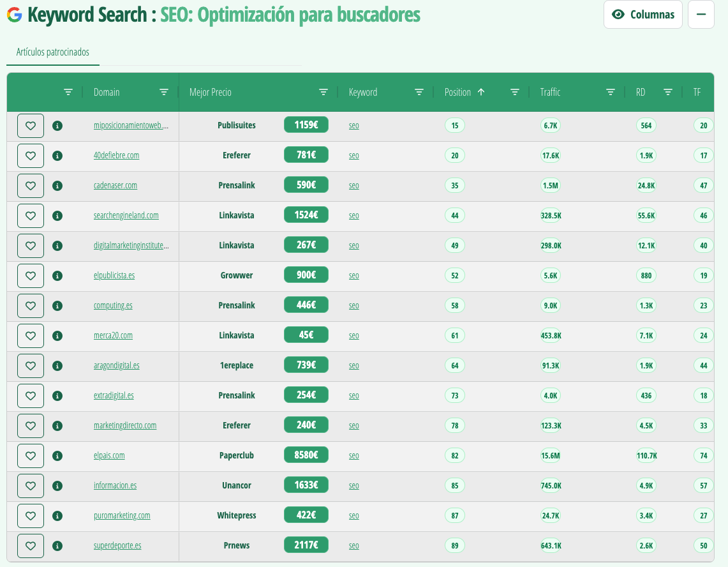Open cadenaser.com domain link

click(115, 185)
